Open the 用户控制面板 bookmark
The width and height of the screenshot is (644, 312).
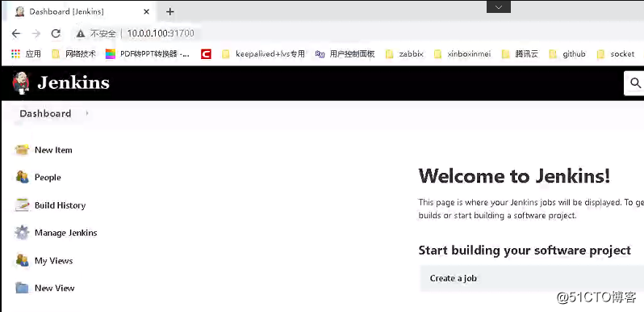tap(345, 54)
